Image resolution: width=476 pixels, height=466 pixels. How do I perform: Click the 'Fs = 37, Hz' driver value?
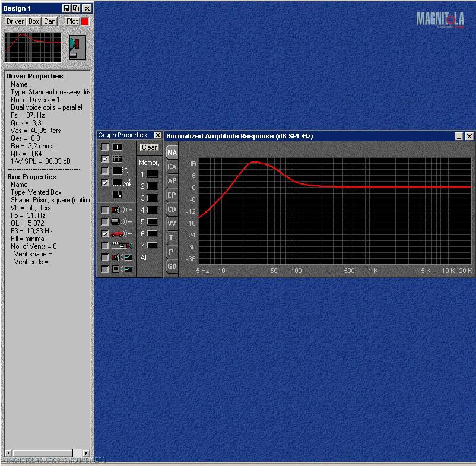coord(28,115)
